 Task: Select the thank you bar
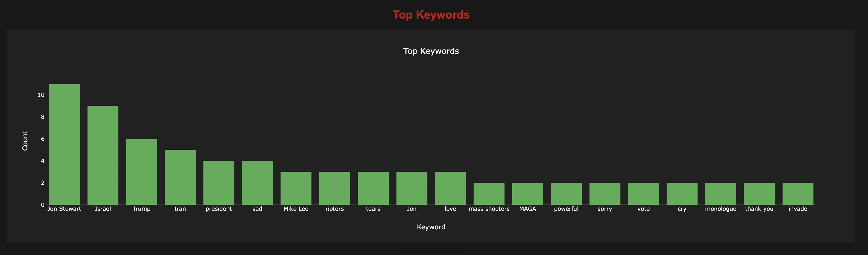759,194
